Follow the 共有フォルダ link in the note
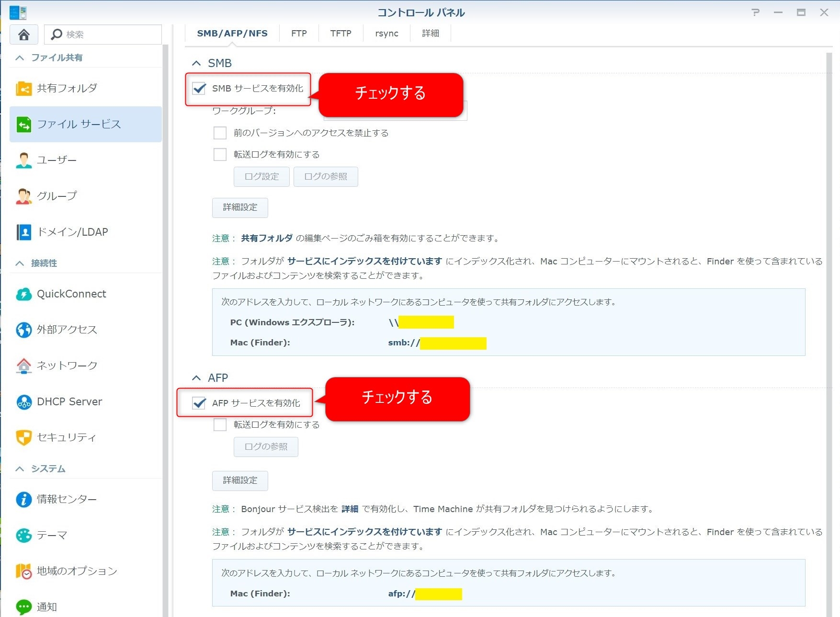This screenshot has height=617, width=840. [x=267, y=239]
